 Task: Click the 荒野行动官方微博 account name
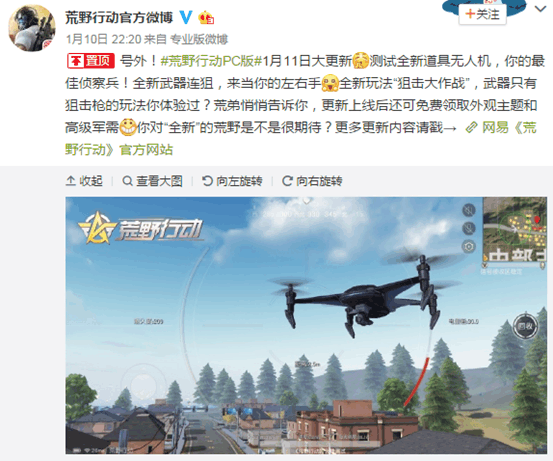(119, 17)
